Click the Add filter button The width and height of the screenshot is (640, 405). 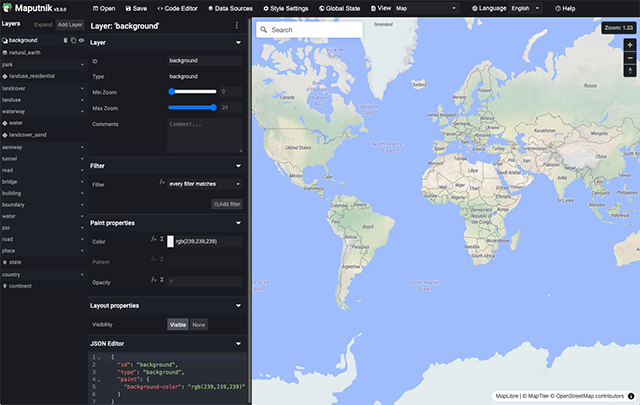[x=227, y=203]
